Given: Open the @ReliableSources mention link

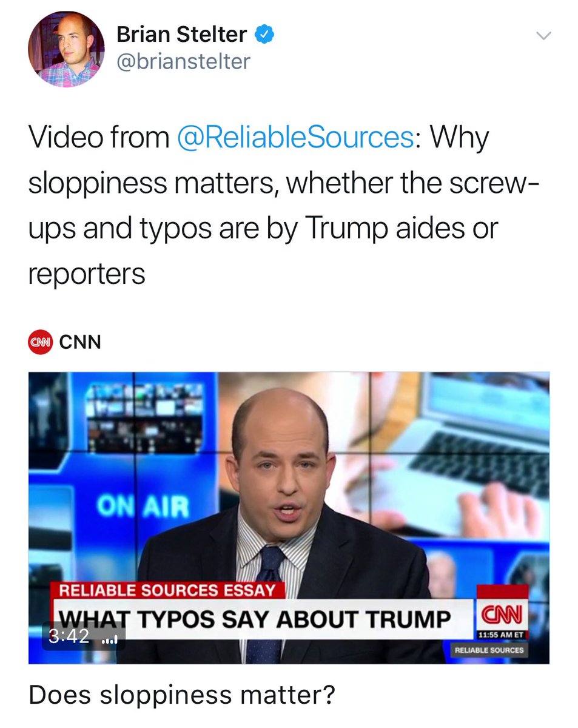Looking at the screenshot, I should (295, 138).
